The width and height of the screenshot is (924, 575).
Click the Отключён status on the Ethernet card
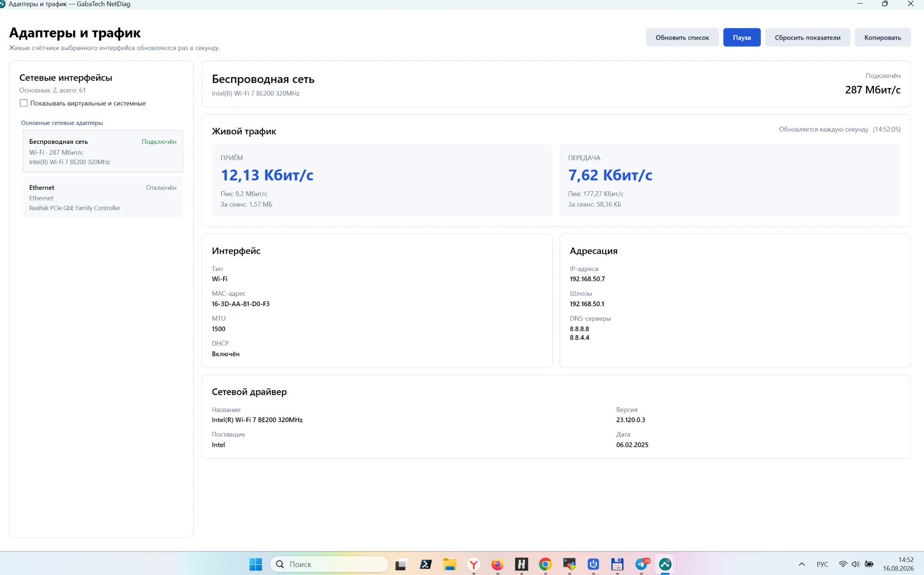[x=161, y=188]
